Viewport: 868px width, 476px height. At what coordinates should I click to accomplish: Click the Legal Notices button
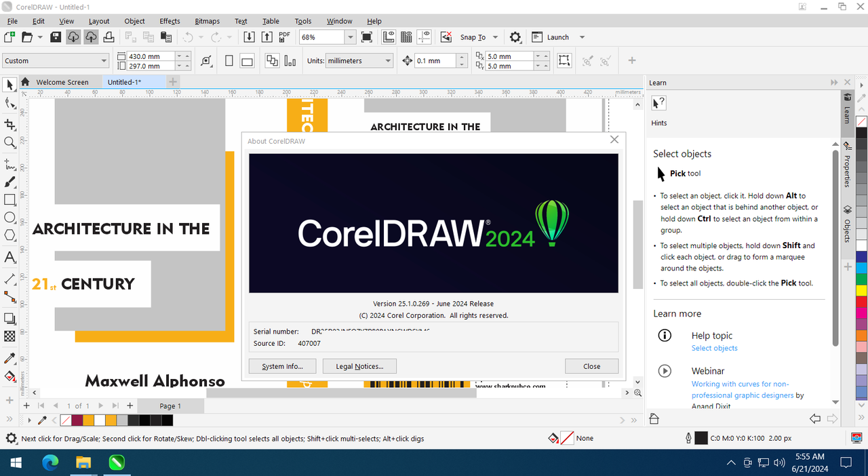coord(359,366)
